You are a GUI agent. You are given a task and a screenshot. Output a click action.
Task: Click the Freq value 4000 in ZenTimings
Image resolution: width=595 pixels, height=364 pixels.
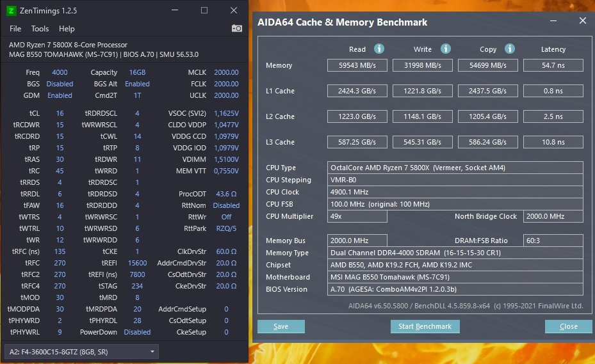point(60,72)
